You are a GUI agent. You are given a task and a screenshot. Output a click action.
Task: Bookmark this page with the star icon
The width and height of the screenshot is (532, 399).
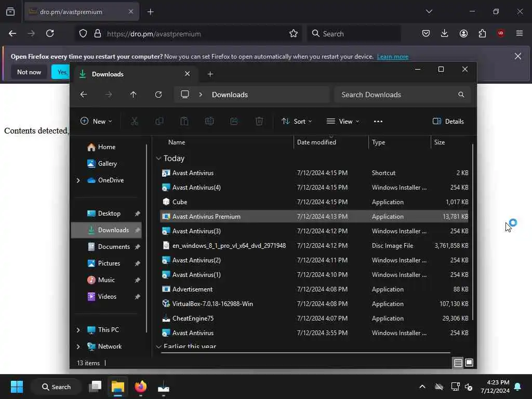(x=294, y=33)
